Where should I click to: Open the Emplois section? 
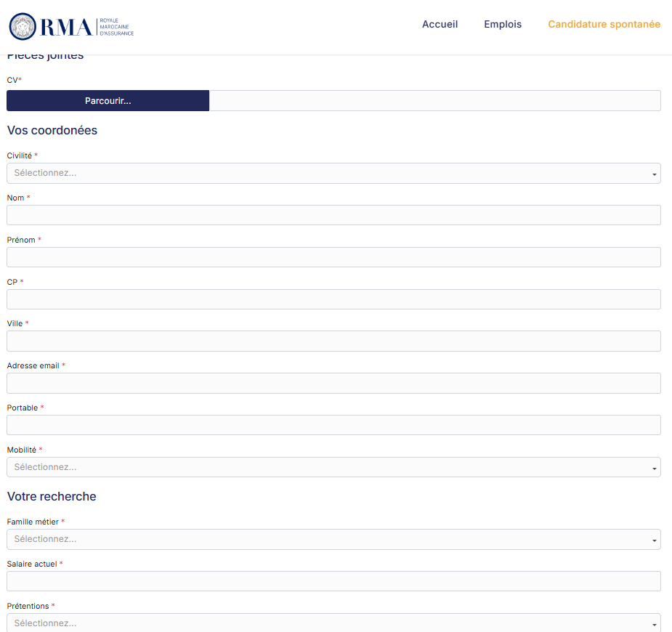[502, 24]
